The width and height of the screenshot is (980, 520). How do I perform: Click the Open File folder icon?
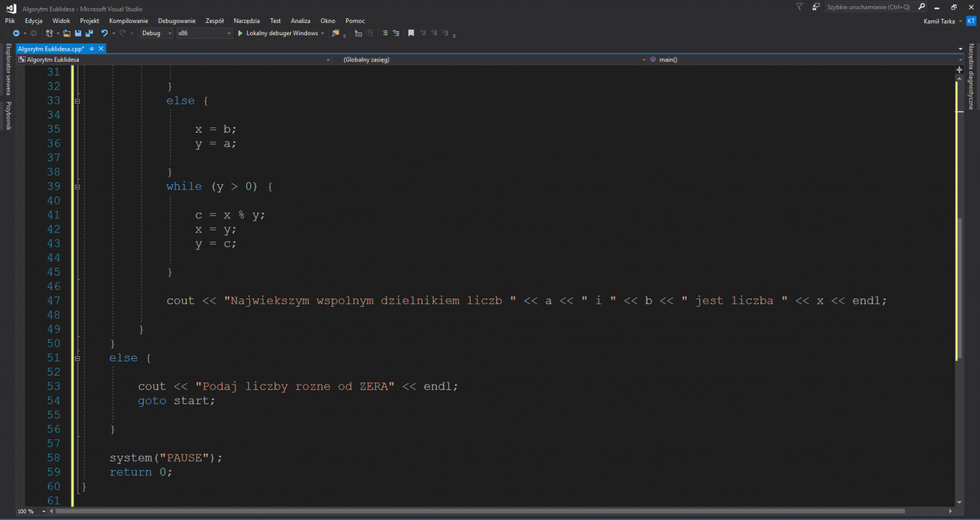[66, 33]
